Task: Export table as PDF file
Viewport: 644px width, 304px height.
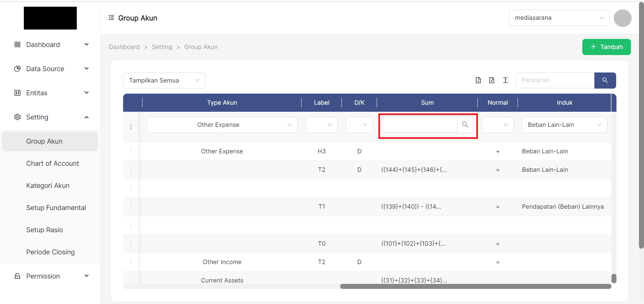Action: [478, 80]
